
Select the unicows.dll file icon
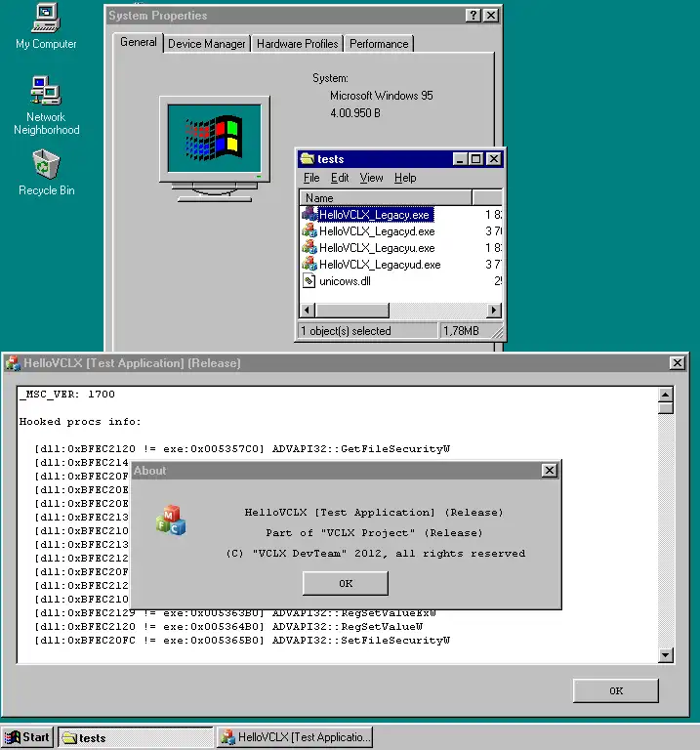(x=309, y=281)
